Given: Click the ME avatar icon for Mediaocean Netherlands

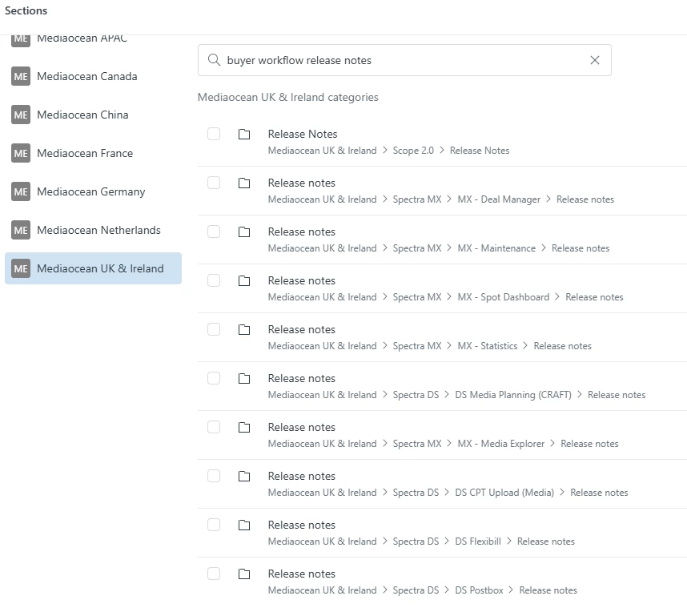Looking at the screenshot, I should [21, 230].
